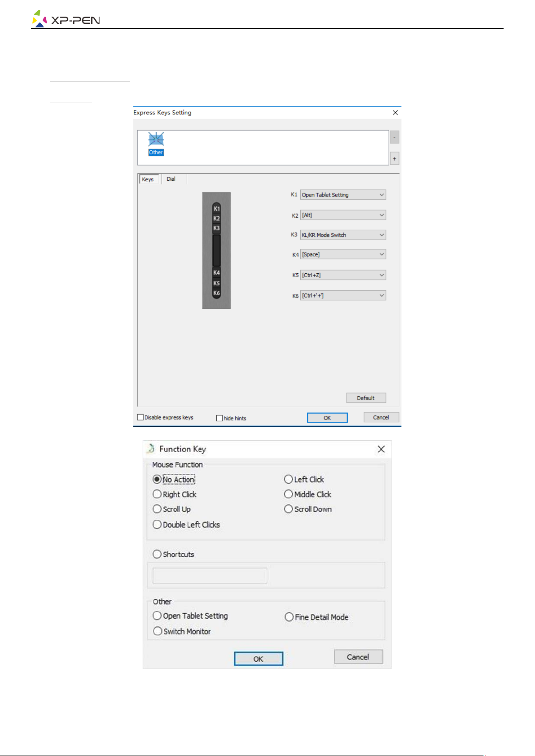Click the K4 key on tablet diagram
Viewport: 535px width, 756px height.
(216, 273)
